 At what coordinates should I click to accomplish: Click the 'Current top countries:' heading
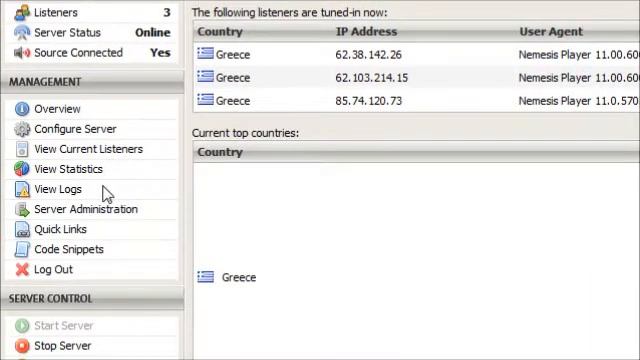(x=245, y=133)
